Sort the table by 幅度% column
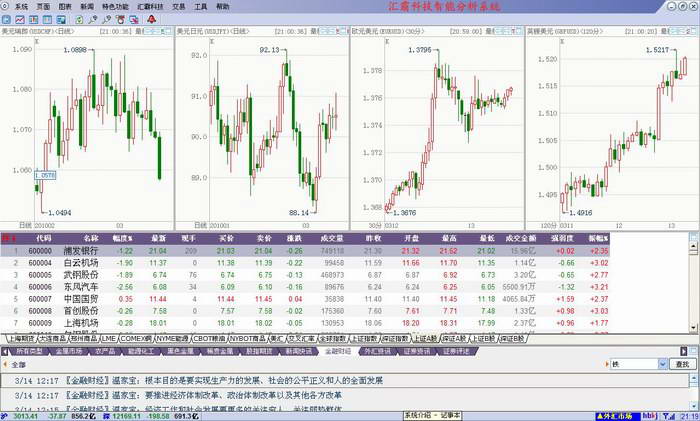The image size is (700, 421). point(122,238)
